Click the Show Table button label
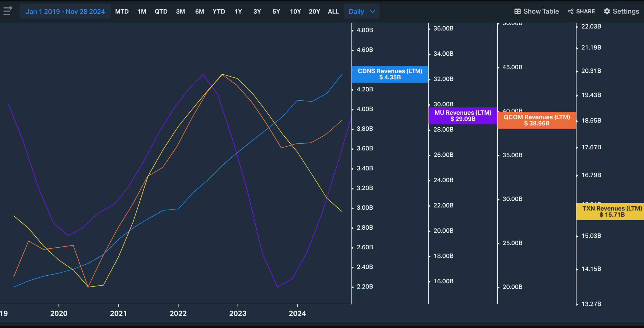644x328 pixels. coord(541,11)
